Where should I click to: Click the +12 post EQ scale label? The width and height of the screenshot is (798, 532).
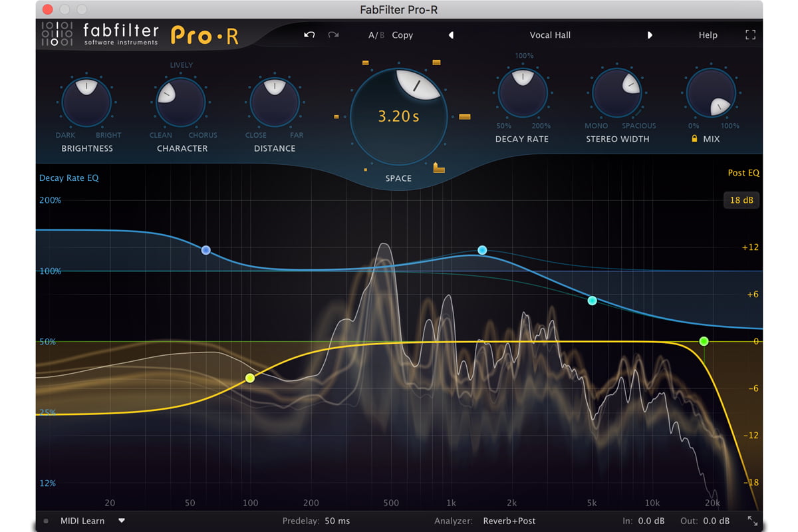[x=750, y=247]
